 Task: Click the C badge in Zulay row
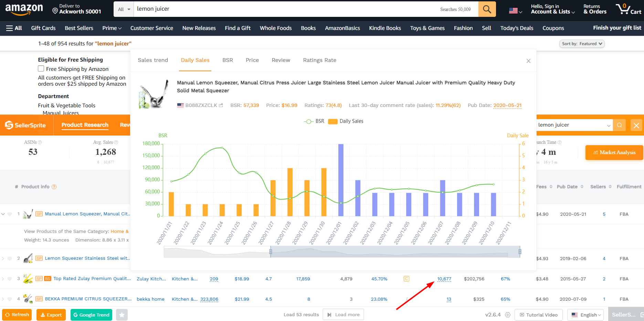(x=407, y=279)
